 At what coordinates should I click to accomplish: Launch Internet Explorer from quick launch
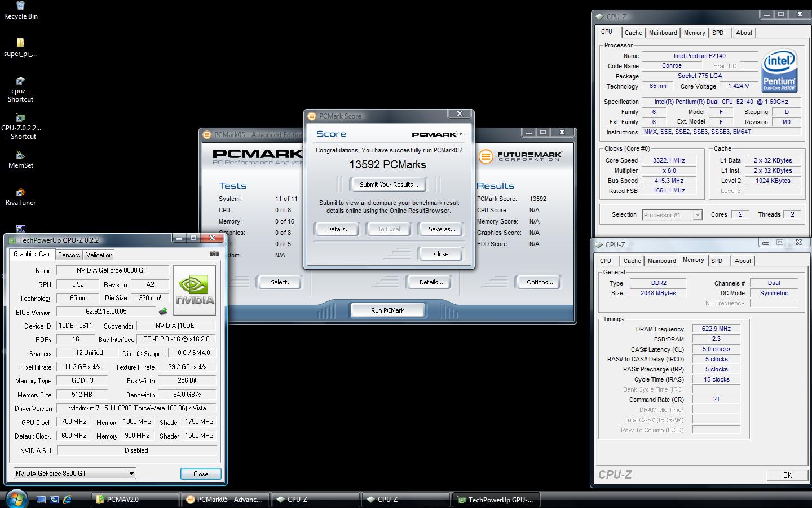click(x=68, y=500)
